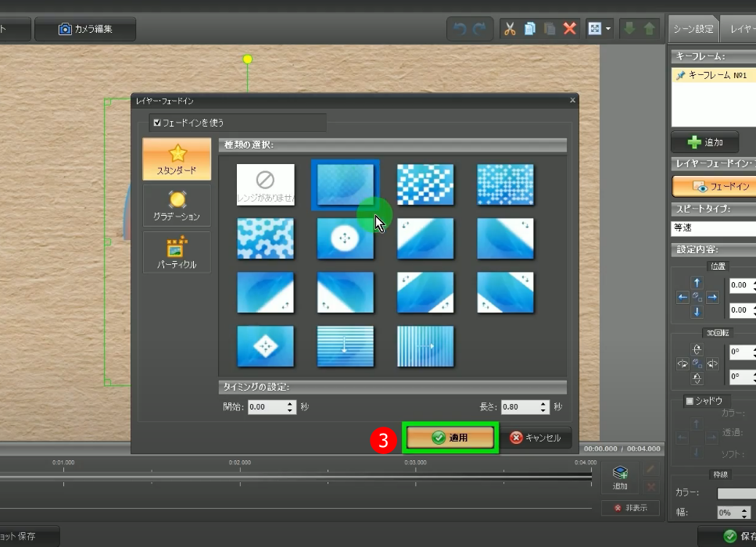756x547 pixels.
Task: Select the Particle (パーティクル) fade category
Action: [177, 252]
